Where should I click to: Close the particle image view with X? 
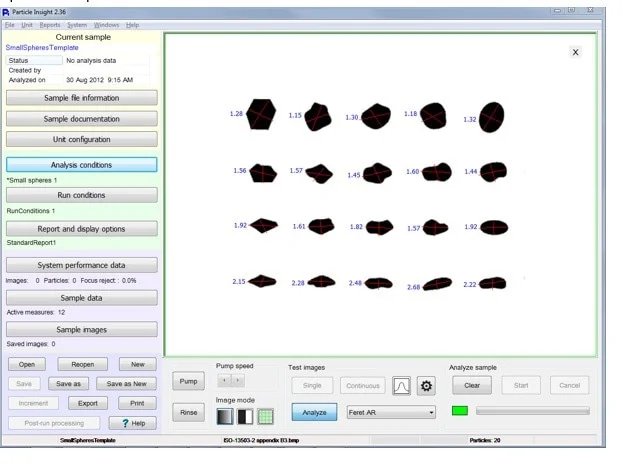(x=575, y=52)
